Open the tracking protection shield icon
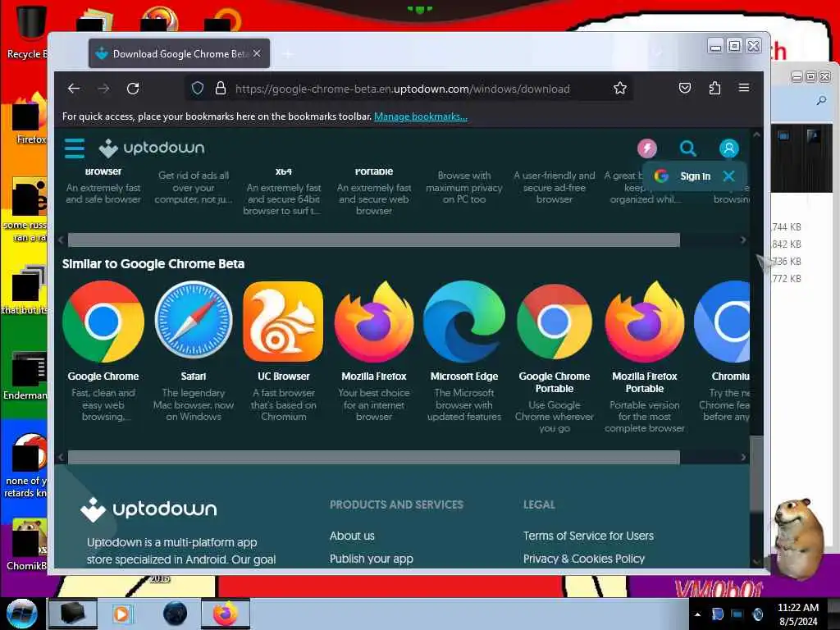This screenshot has height=630, width=840. click(198, 89)
